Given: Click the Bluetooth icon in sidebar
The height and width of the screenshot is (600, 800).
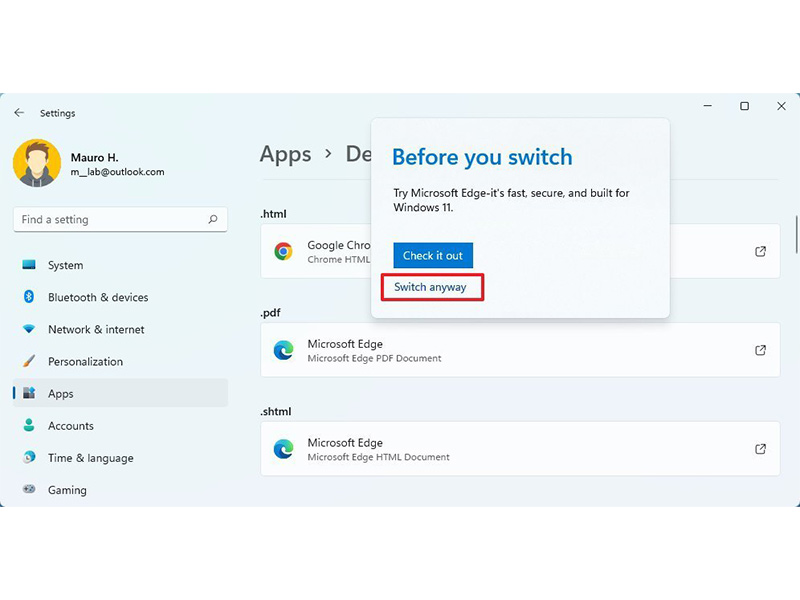Looking at the screenshot, I should click(x=29, y=296).
